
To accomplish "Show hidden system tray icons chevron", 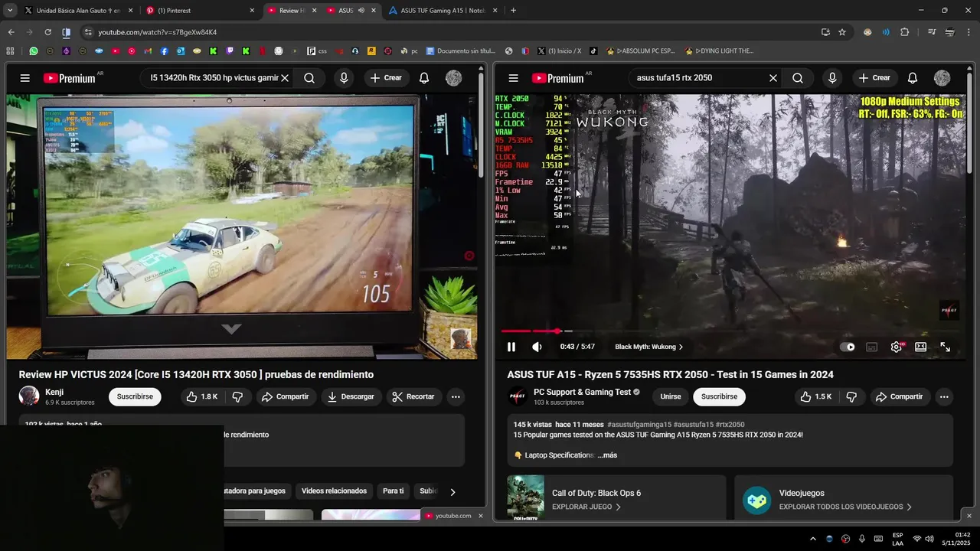I will coord(812,539).
